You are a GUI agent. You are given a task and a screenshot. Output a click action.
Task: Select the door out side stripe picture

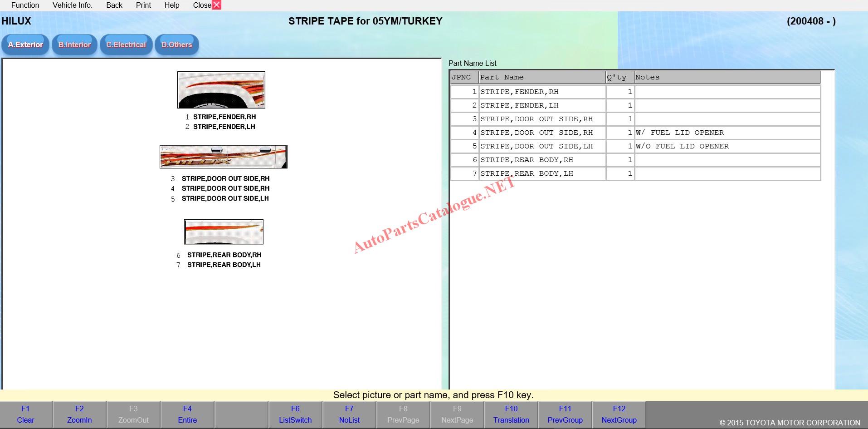click(224, 157)
